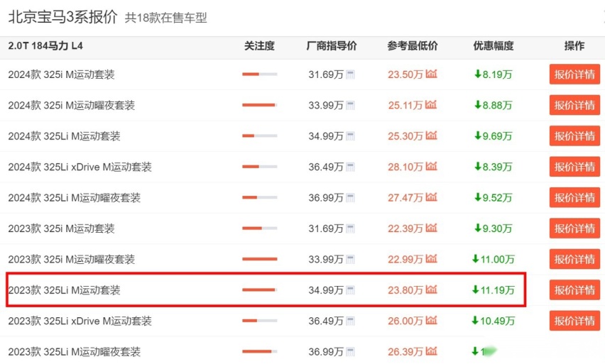Open calculator icon for 2024款 325Li M运动套装

coord(350,136)
